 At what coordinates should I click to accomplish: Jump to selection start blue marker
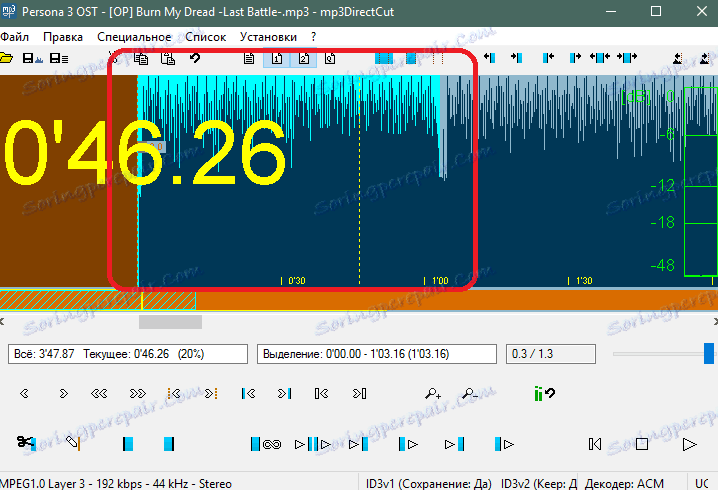point(248,393)
